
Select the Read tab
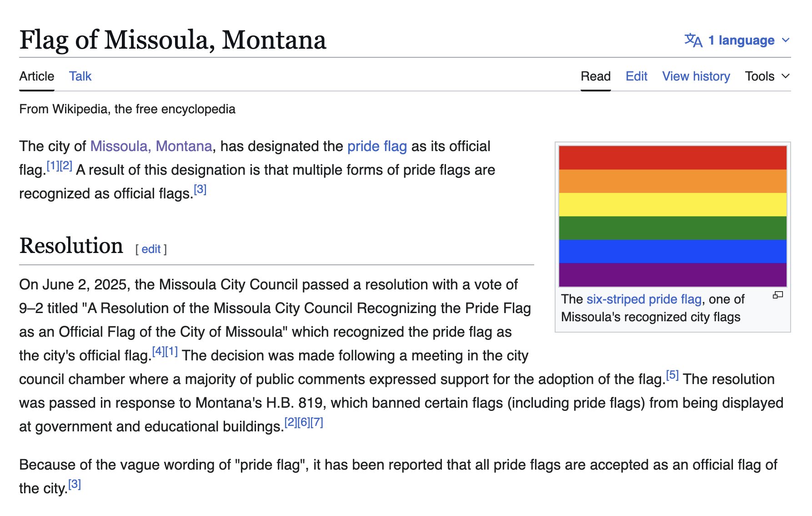[x=596, y=76]
